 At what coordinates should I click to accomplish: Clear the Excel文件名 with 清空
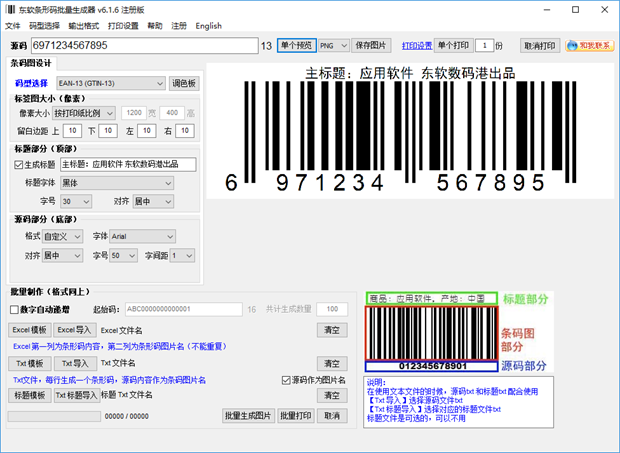click(332, 330)
